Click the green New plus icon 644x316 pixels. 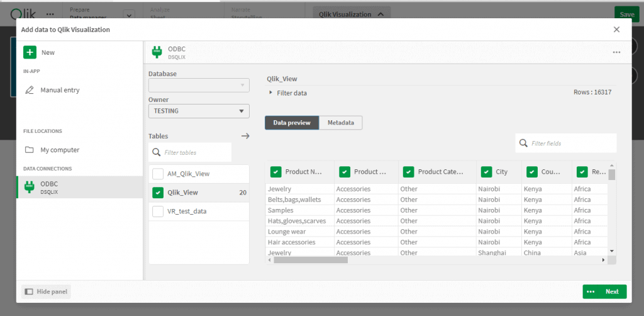tap(30, 53)
